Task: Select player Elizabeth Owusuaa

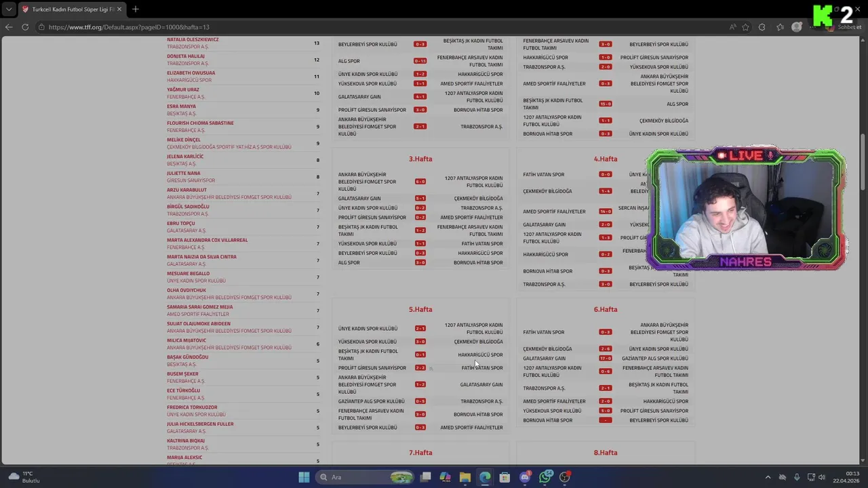Action: [x=191, y=73]
